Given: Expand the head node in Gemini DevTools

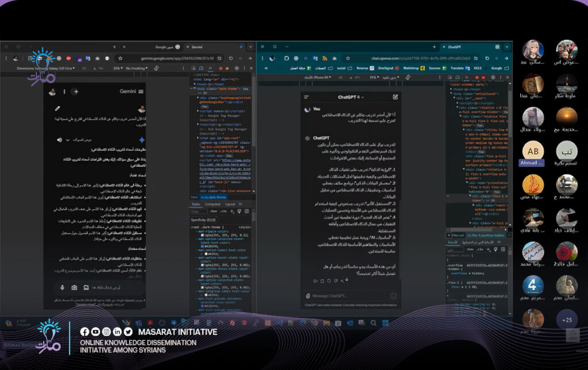Looking at the screenshot, I should 195,84.
